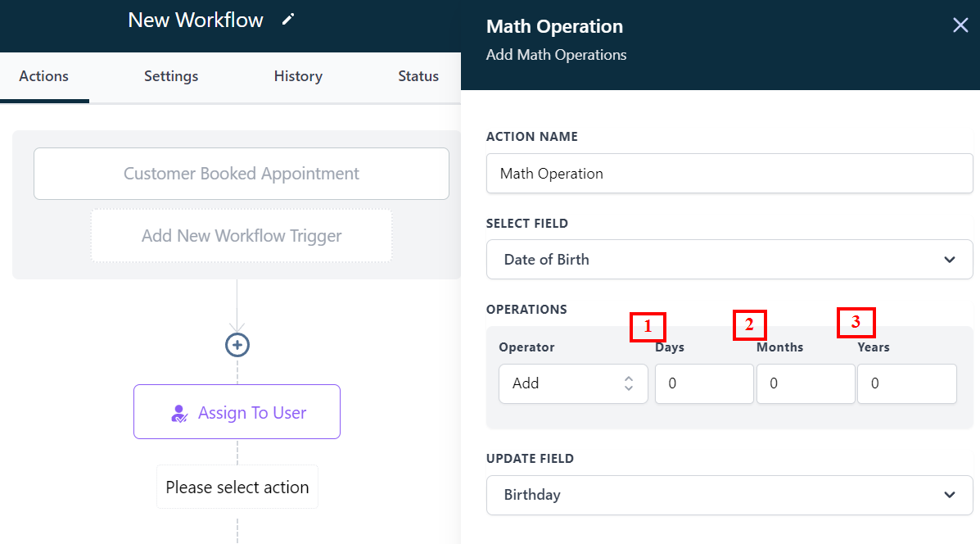The image size is (980, 544).
Task: Focus the Action Name text field
Action: tap(729, 174)
